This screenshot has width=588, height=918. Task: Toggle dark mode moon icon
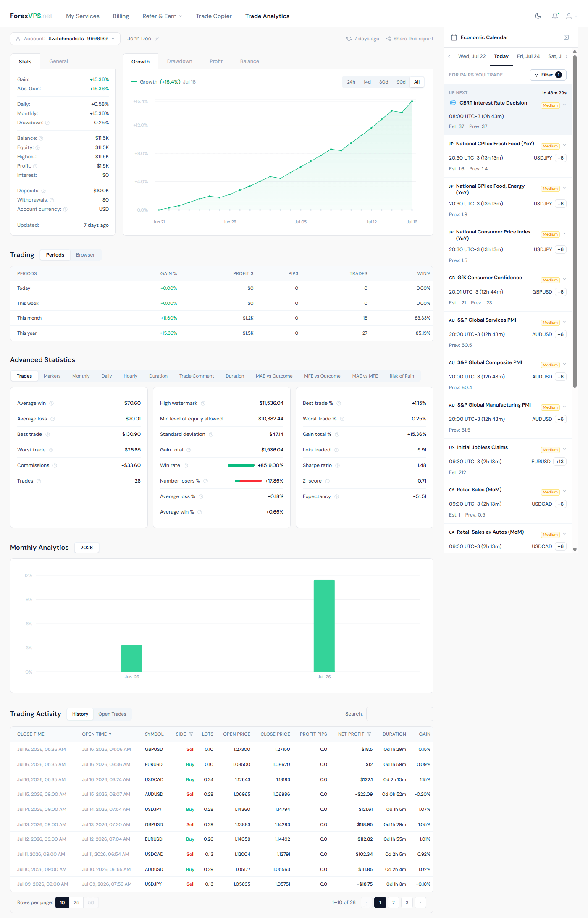[538, 16]
